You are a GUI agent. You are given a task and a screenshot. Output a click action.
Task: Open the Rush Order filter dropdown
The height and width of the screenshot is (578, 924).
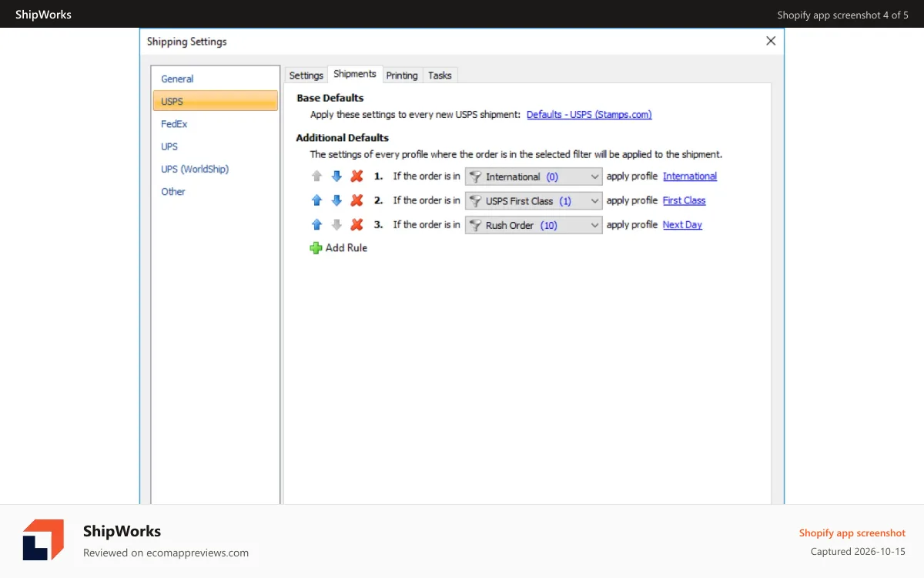[534, 225]
